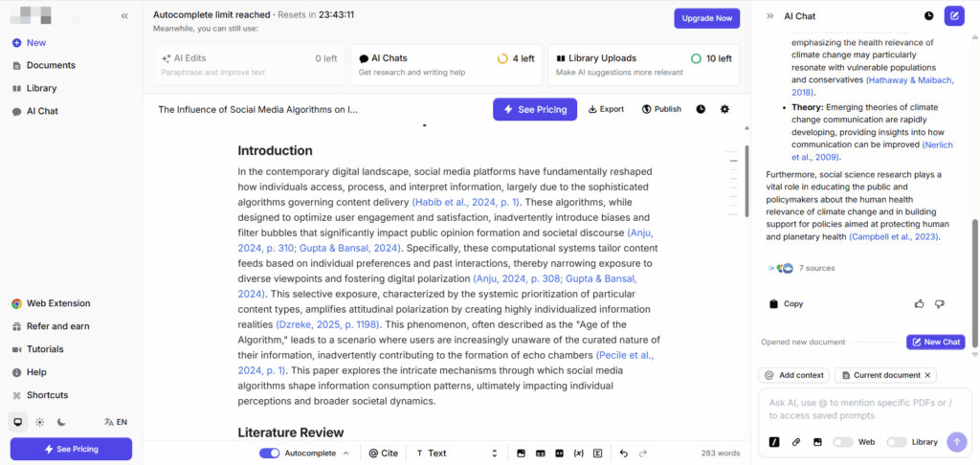Click the Ask AI input box
Viewport: 980px width, 465px height.
[865, 410]
